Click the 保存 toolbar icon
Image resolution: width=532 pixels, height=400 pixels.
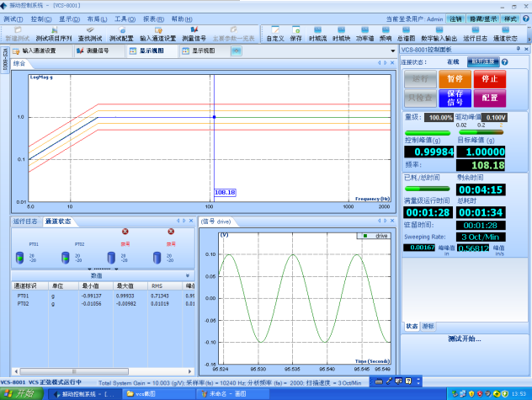pos(295,35)
